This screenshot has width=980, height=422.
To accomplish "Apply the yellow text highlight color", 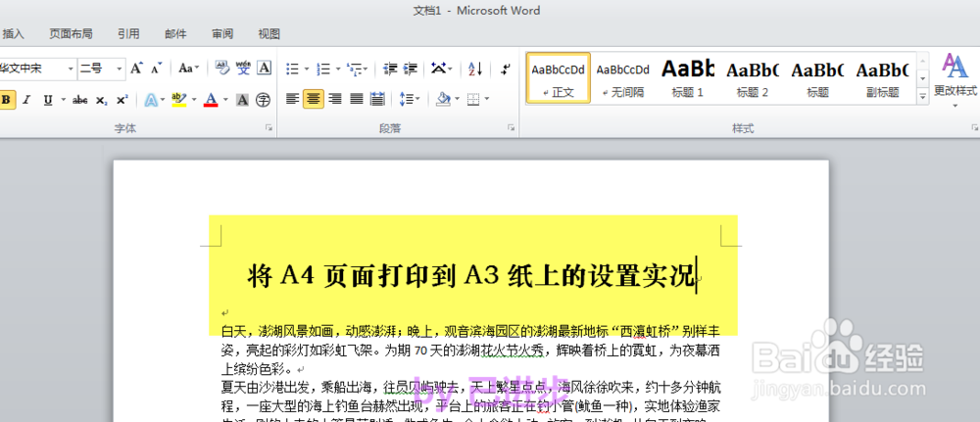I will (x=178, y=100).
